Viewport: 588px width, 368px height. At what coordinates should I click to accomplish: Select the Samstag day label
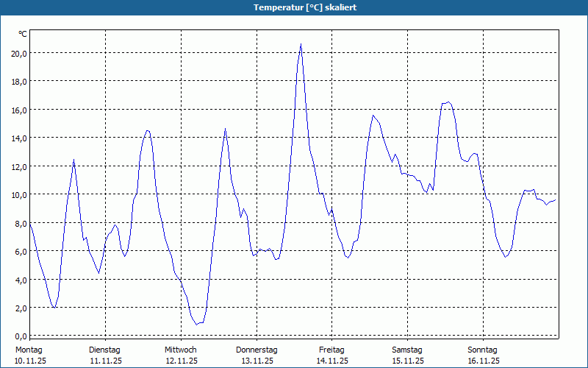(x=407, y=350)
